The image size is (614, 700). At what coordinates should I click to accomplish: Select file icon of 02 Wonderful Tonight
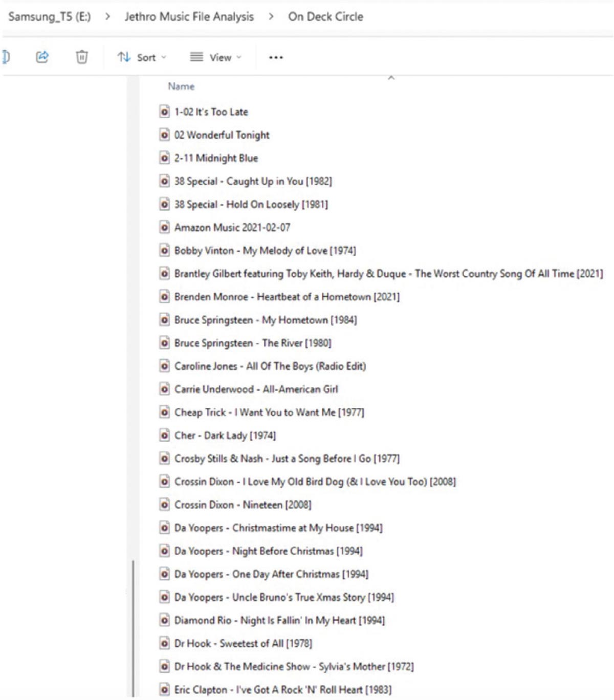(164, 135)
